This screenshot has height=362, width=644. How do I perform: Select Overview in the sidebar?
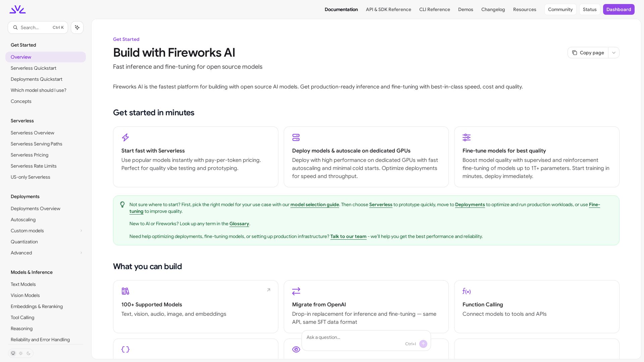(x=46, y=57)
